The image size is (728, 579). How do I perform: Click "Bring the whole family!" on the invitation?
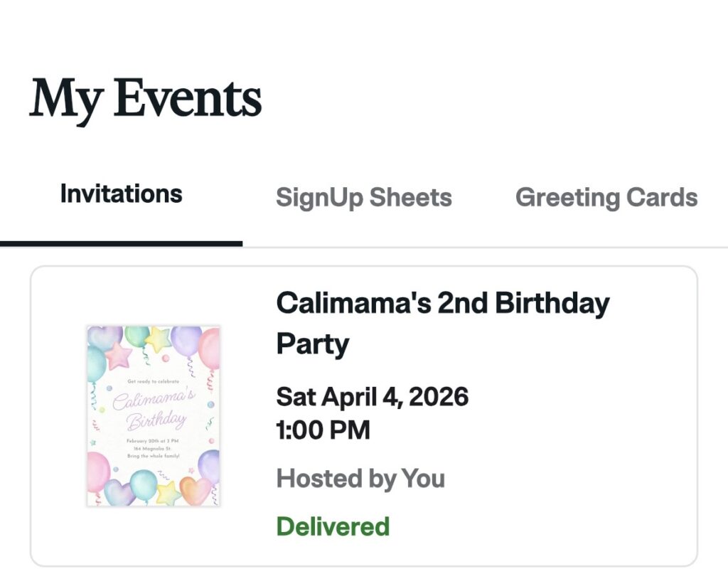pos(153,456)
